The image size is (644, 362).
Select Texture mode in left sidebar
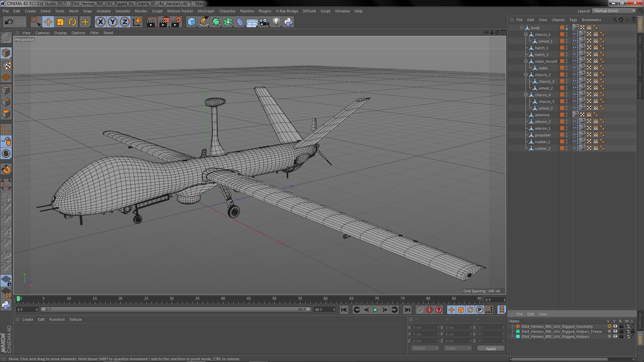click(6, 65)
